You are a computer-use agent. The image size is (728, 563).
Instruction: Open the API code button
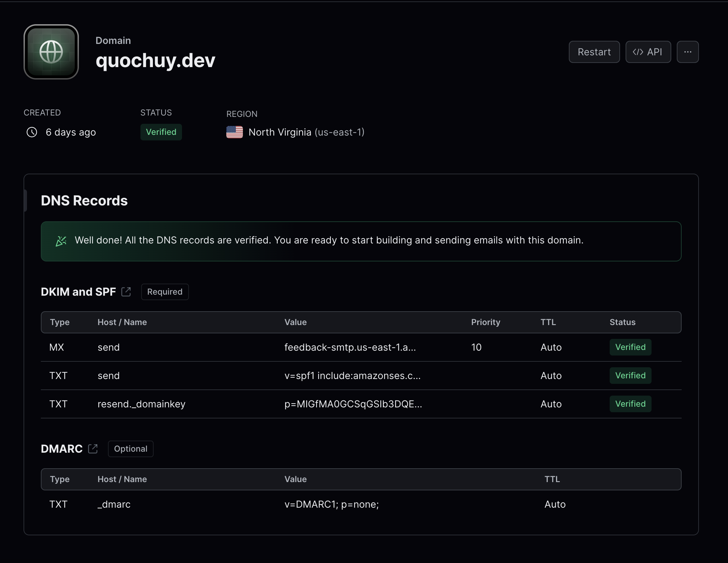(648, 52)
